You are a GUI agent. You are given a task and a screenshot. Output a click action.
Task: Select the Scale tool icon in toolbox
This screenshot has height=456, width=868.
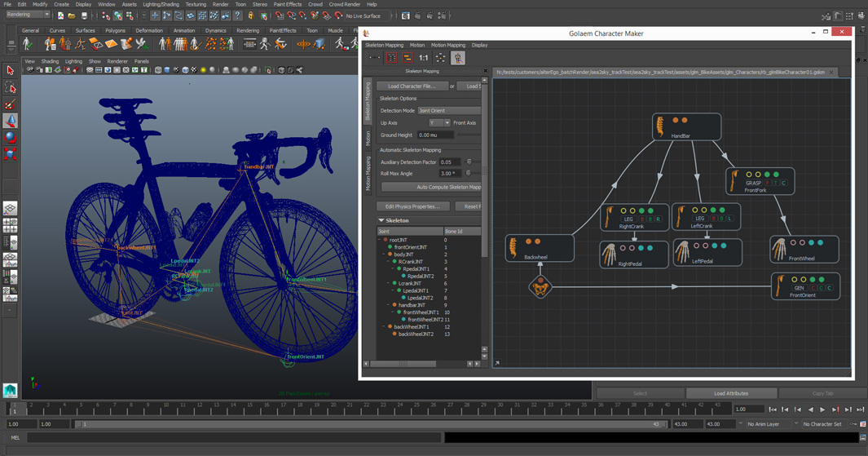click(x=10, y=154)
